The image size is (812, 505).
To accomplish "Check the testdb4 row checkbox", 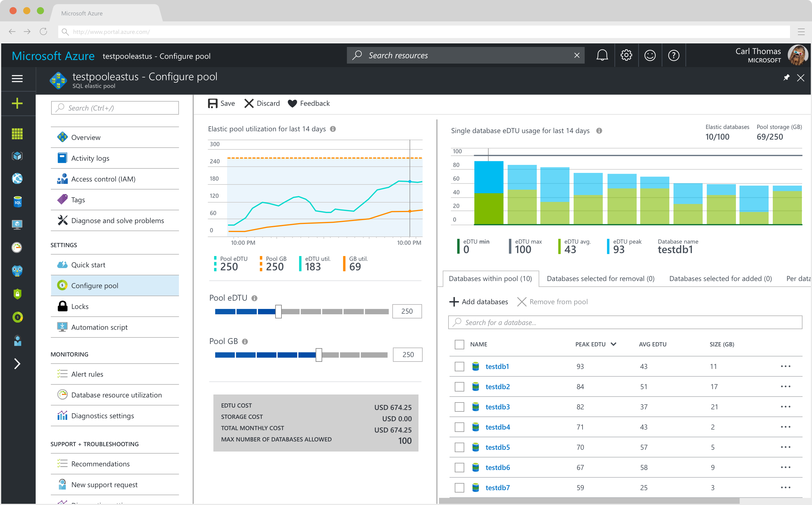I will [459, 427].
